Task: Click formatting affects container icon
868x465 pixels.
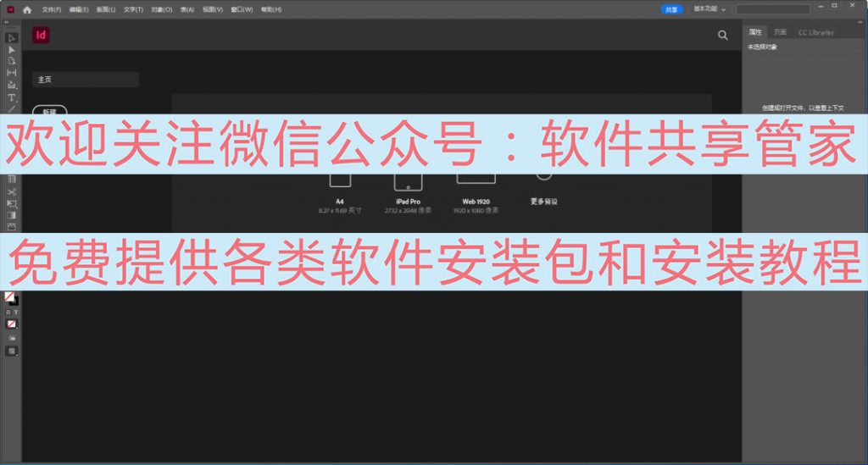Action: click(8, 313)
